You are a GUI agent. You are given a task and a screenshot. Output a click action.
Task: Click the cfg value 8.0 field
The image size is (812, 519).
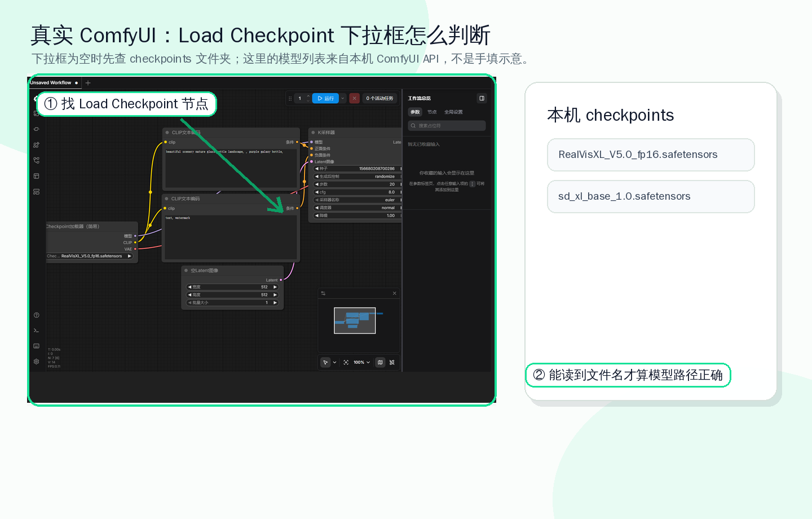pyautogui.click(x=358, y=192)
